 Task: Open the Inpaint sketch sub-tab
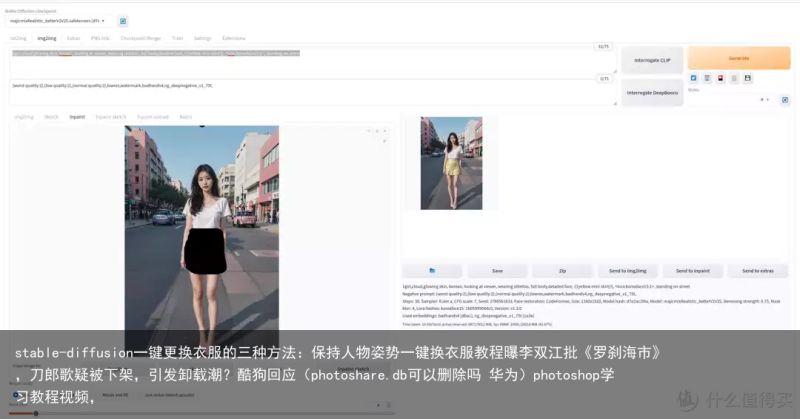click(x=111, y=117)
